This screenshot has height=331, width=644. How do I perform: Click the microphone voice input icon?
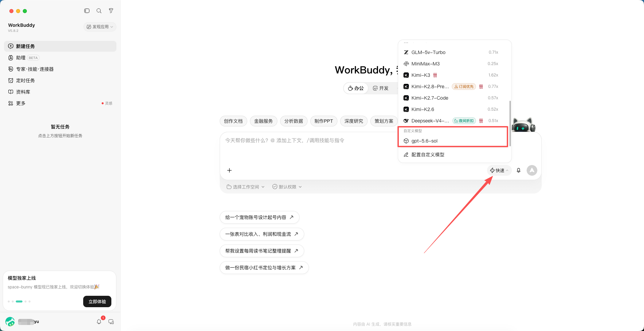pos(519,170)
